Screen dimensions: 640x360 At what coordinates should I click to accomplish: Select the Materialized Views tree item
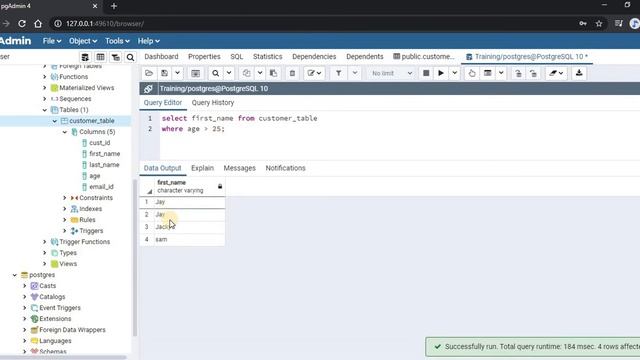coord(87,88)
